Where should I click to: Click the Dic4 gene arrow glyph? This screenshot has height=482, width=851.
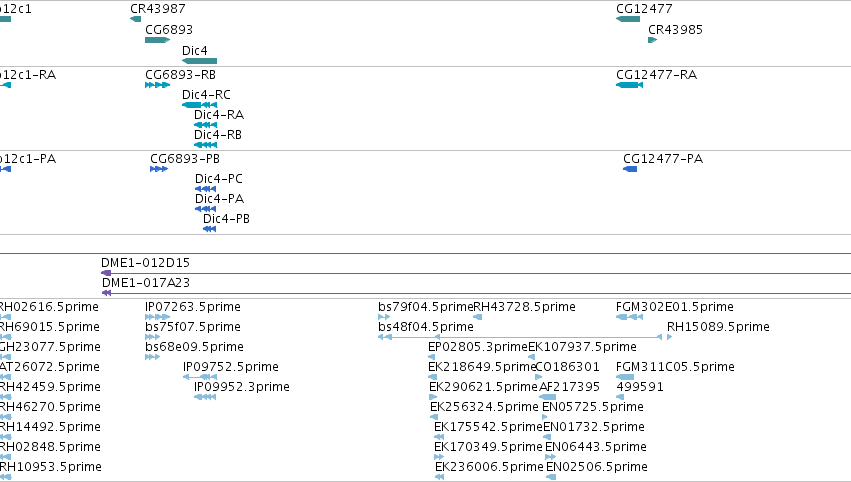pos(199,61)
